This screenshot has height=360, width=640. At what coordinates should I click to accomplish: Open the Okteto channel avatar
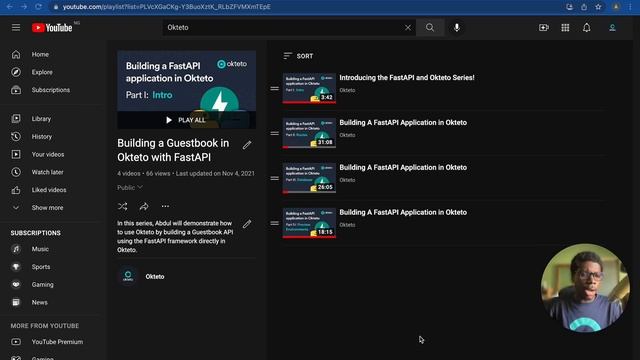click(128, 276)
